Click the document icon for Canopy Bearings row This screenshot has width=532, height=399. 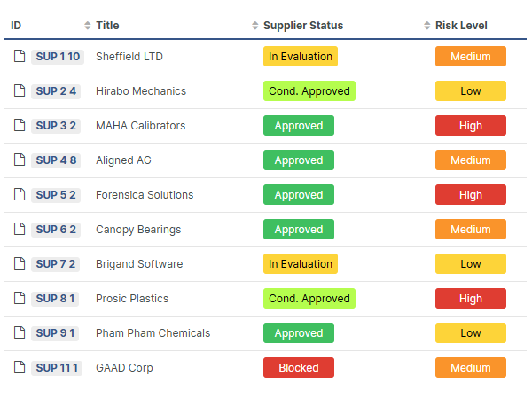coord(20,230)
